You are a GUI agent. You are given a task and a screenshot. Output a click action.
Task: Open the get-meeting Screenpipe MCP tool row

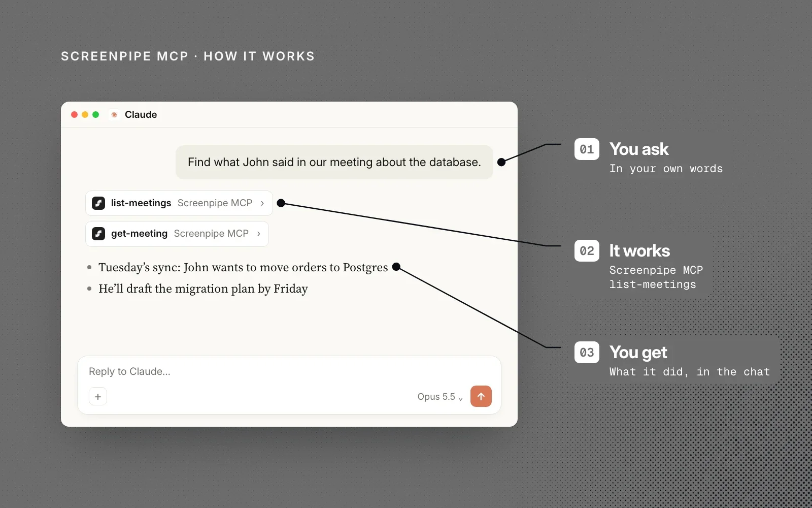pyautogui.click(x=177, y=234)
